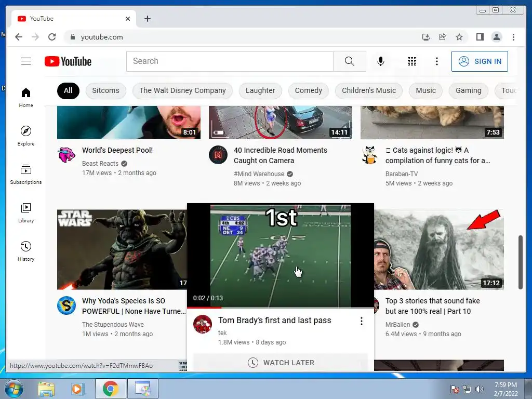Open options menu for Tom Brady video

click(x=362, y=321)
